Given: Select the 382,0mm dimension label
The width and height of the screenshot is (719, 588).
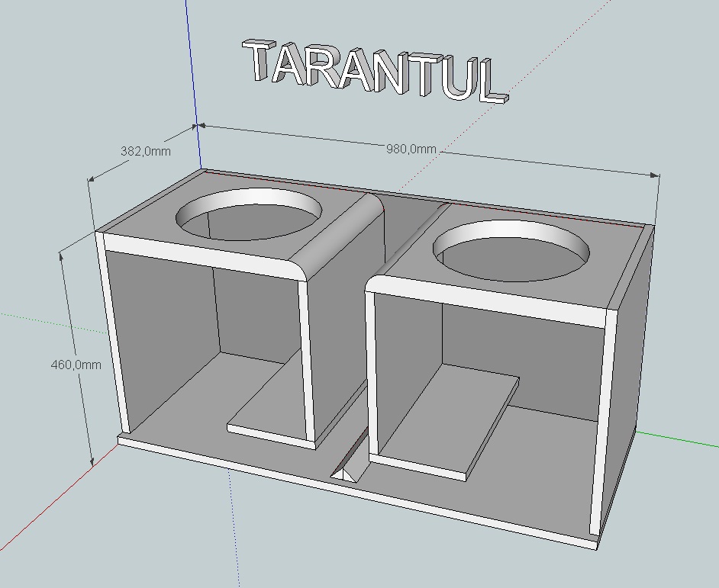Looking at the screenshot, I should [145, 151].
